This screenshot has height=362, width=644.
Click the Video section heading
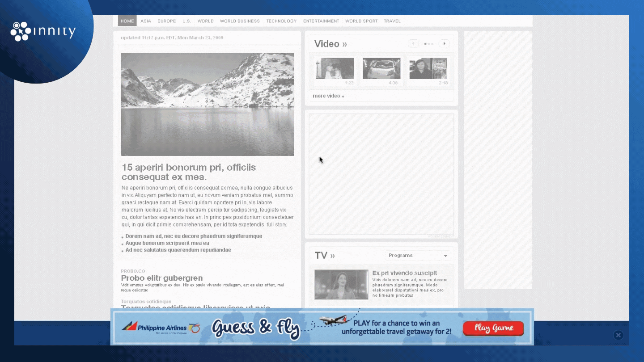330,44
